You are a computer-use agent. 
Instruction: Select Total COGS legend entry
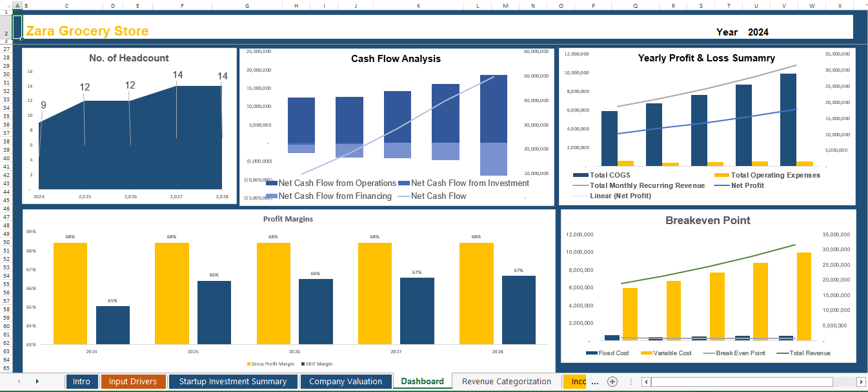[x=601, y=175]
